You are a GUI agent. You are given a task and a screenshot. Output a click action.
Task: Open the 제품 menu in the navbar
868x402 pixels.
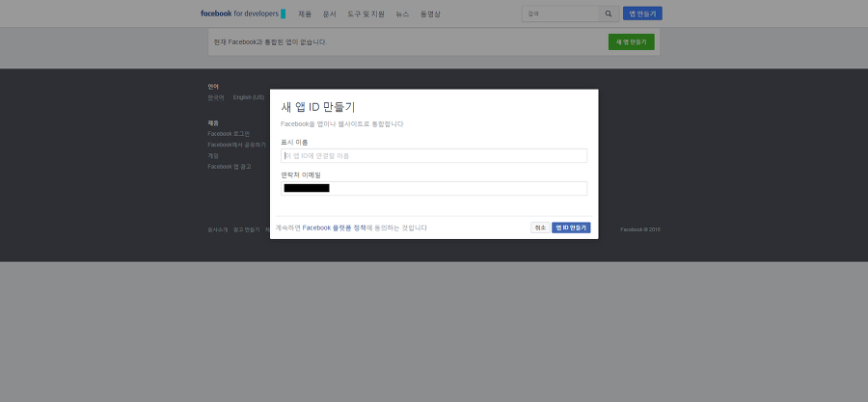click(x=305, y=13)
